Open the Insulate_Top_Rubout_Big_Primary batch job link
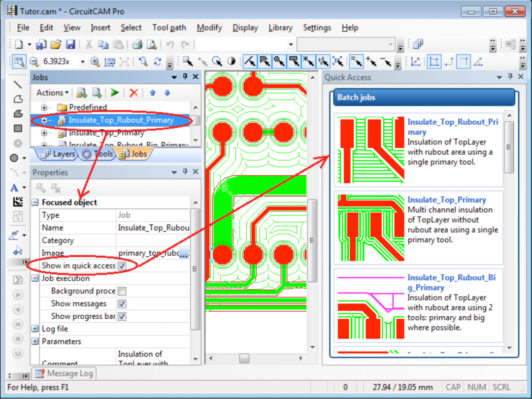 (451, 282)
